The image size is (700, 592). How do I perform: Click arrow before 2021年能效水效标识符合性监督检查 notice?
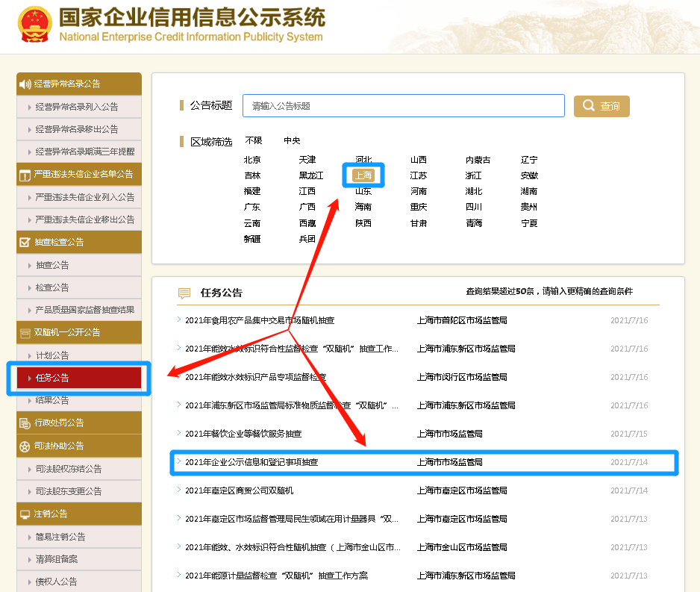click(x=179, y=348)
